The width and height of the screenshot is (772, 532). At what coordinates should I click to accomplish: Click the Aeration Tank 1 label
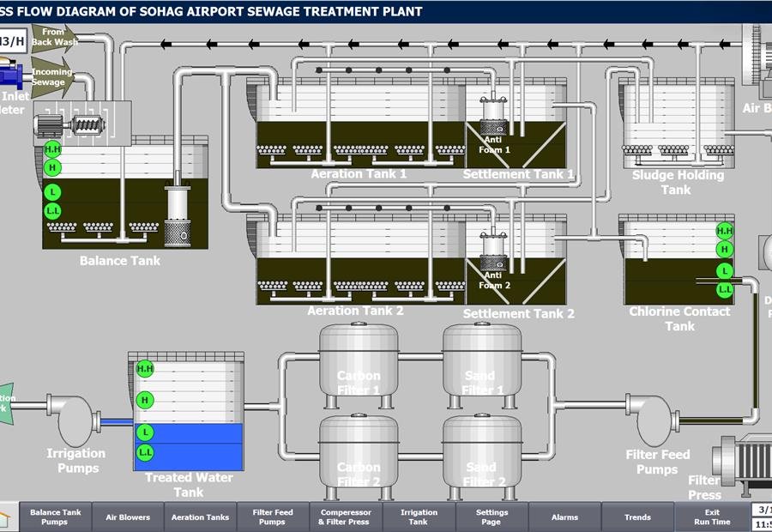(359, 174)
